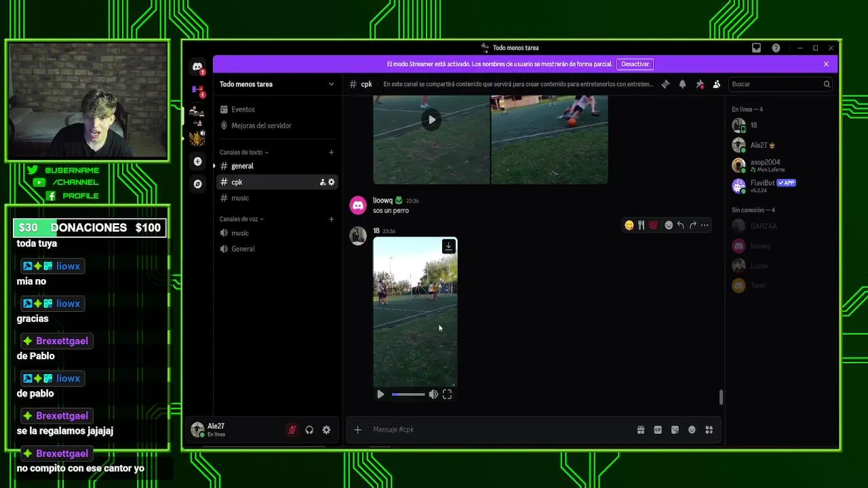Open the gift icon in message bar
This screenshot has width=868, height=488.
tap(641, 430)
